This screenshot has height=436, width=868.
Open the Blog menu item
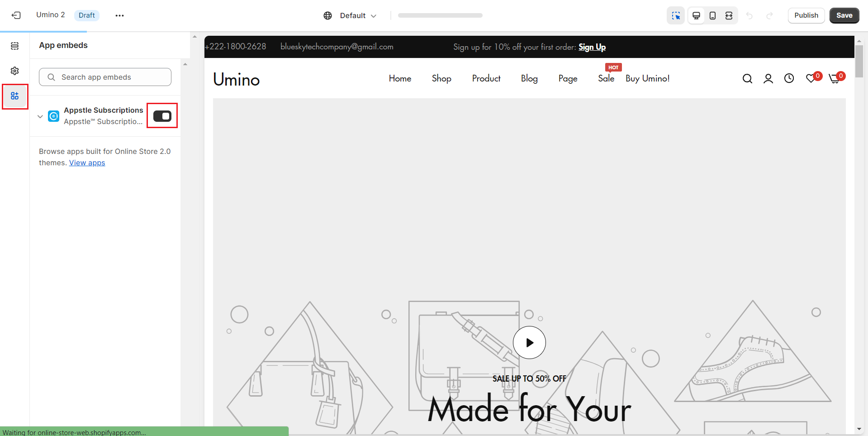(529, 78)
